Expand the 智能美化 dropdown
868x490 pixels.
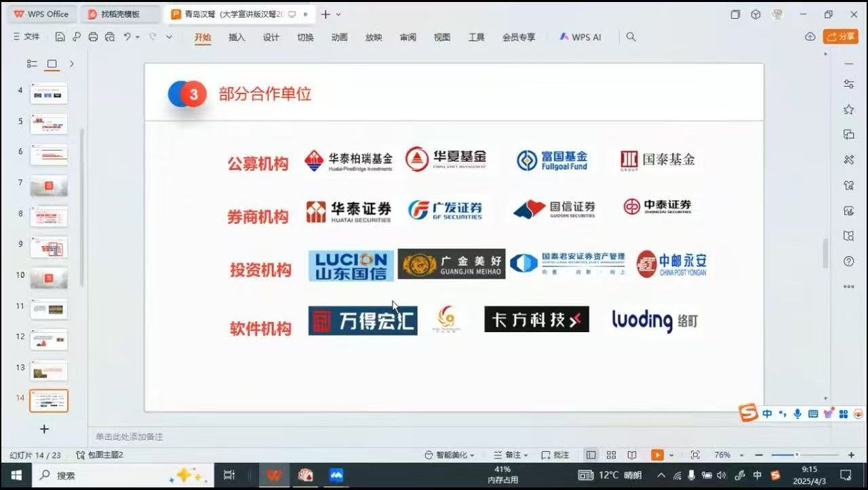[450, 455]
